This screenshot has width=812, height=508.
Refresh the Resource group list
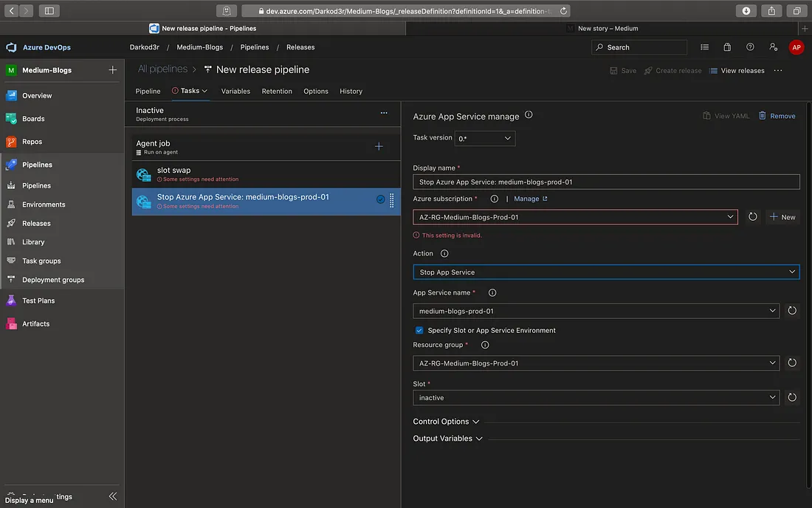(x=792, y=363)
